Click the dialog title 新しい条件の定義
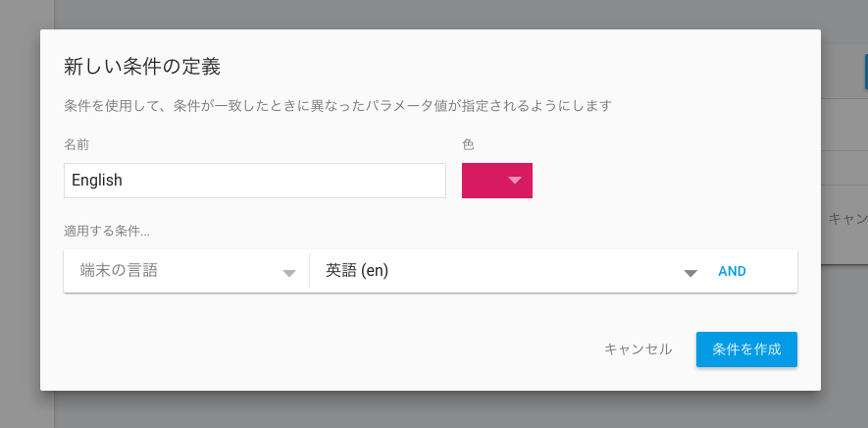Viewport: 868px width, 428px height. pos(142,67)
